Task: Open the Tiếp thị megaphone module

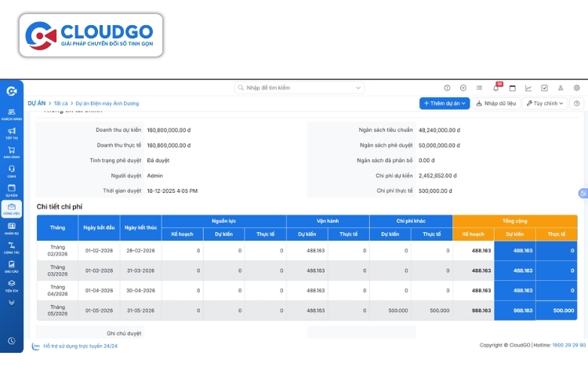Action: pyautogui.click(x=12, y=133)
